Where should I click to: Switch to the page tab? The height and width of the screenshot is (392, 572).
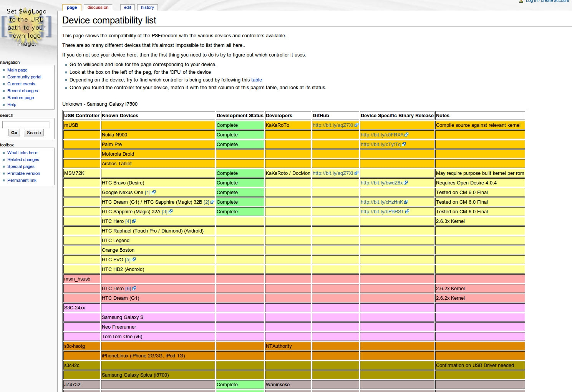72,7
